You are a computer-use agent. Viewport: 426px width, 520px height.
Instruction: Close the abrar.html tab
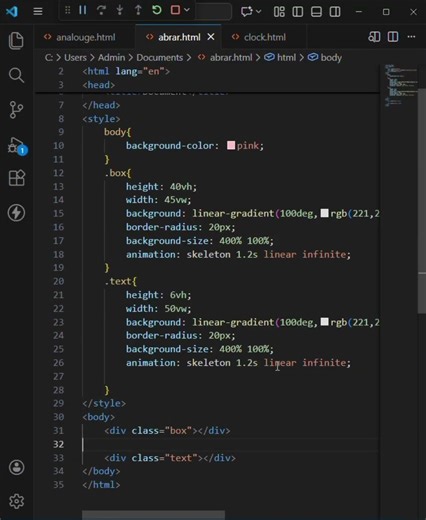(211, 37)
